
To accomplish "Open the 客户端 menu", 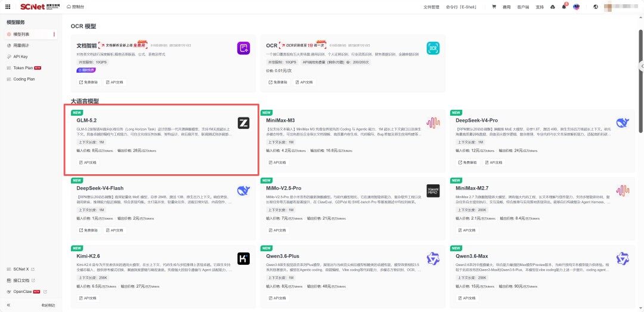I will [x=524, y=7].
